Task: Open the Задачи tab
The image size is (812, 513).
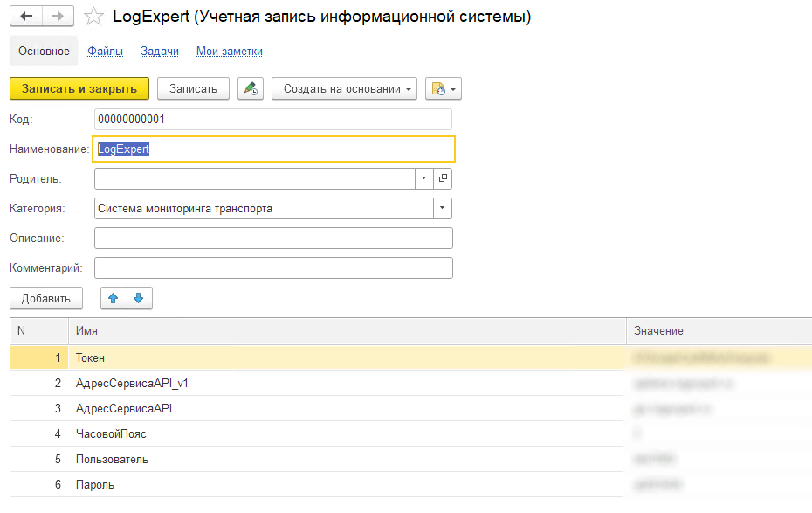Action: 159,52
